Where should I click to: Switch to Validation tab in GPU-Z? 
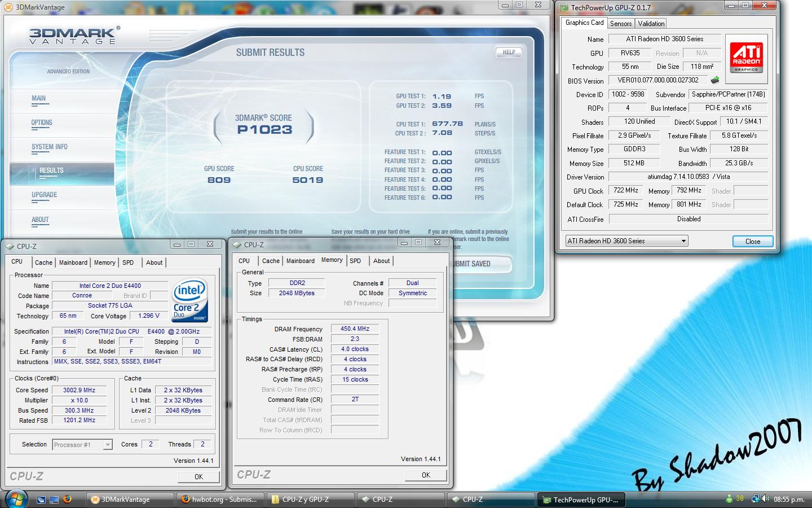(651, 24)
